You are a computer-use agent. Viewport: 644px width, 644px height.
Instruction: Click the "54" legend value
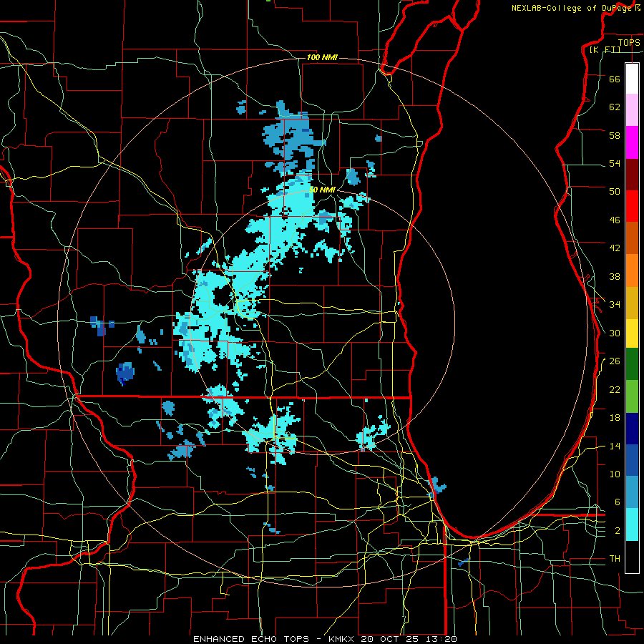point(615,163)
